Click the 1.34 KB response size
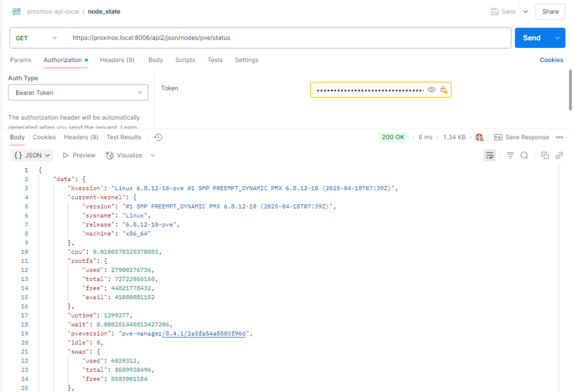This screenshot has height=392, width=573. click(454, 137)
